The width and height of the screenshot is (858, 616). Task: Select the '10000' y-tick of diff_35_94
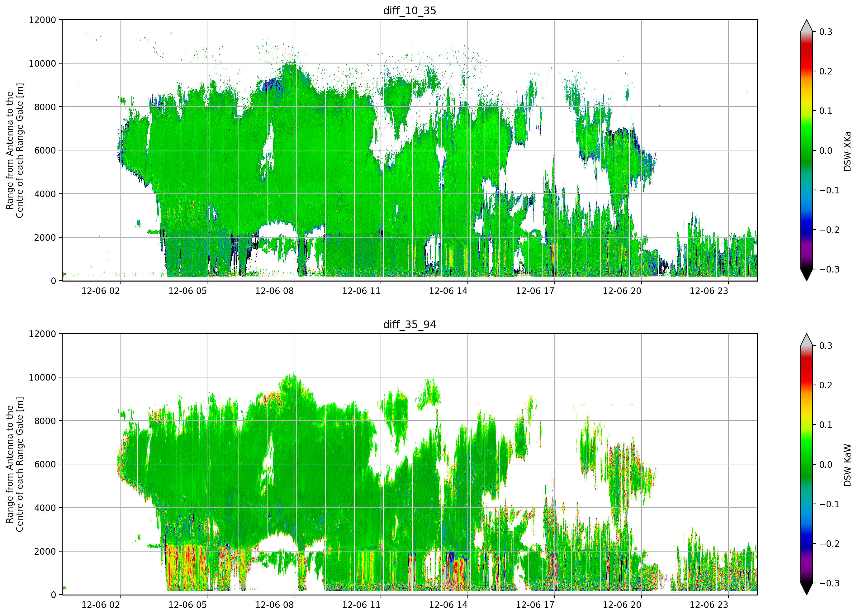pos(42,378)
